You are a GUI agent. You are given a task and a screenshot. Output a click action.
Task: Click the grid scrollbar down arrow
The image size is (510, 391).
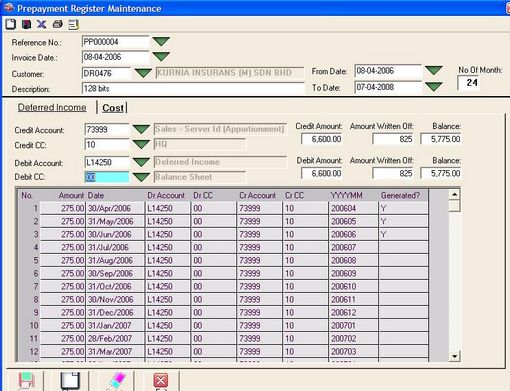pyautogui.click(x=454, y=356)
